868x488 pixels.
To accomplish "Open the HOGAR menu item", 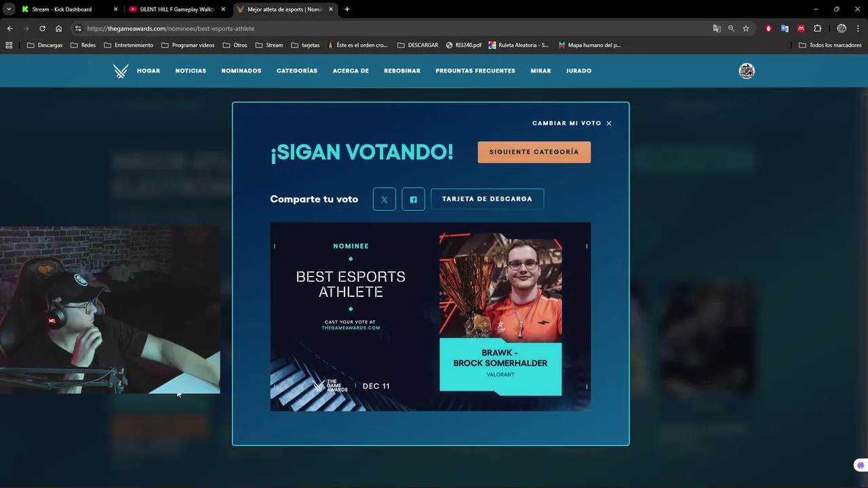I will [149, 71].
